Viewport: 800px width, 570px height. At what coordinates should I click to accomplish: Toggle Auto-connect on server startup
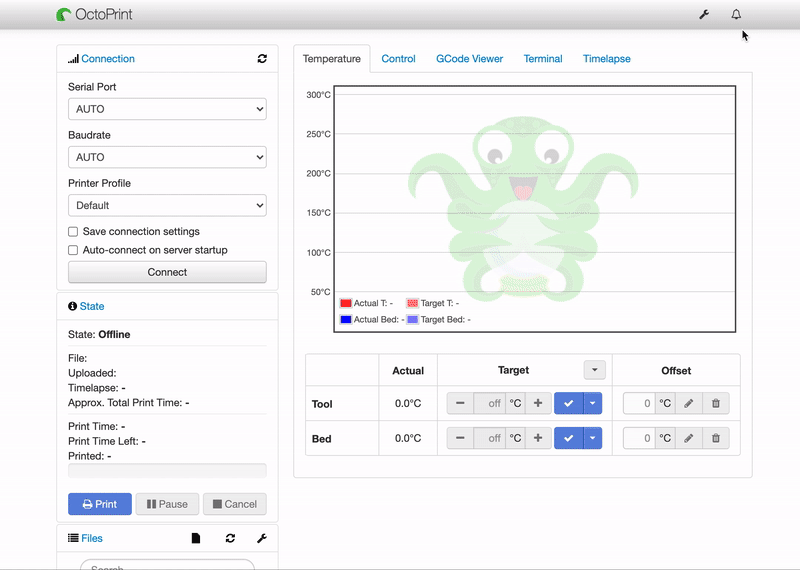[73, 251]
